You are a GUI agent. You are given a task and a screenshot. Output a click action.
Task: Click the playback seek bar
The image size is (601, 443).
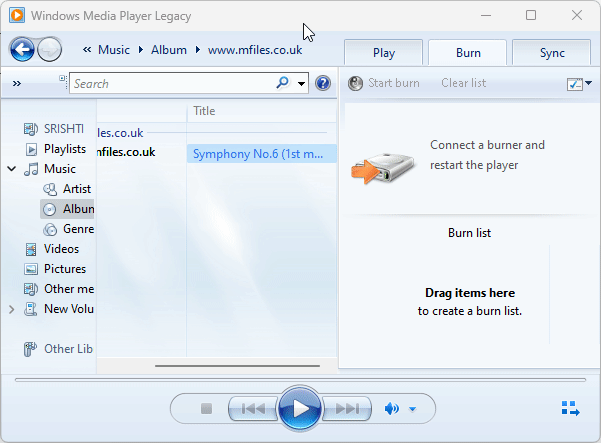300,380
